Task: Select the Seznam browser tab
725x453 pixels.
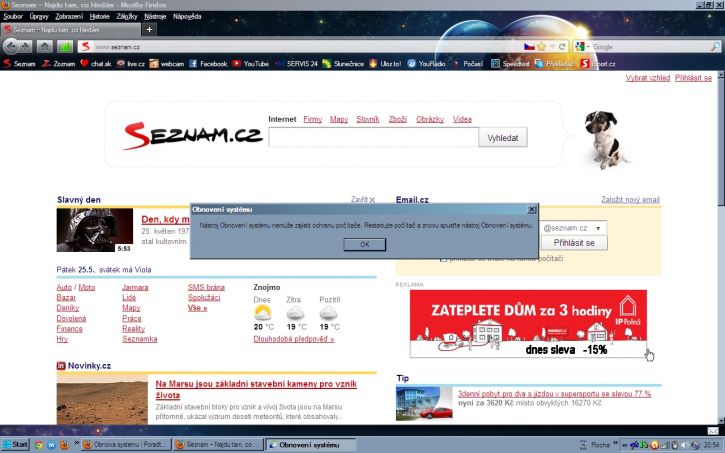Action: point(70,30)
